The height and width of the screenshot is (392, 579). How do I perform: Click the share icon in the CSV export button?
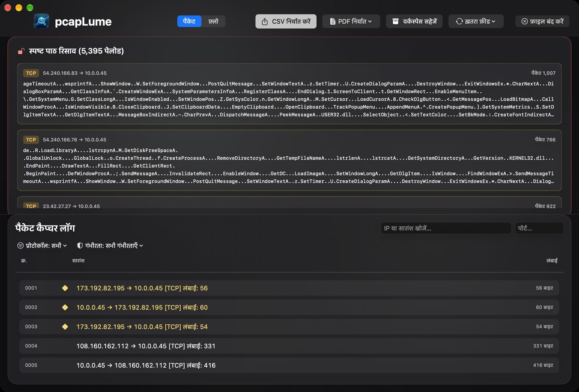pyautogui.click(x=265, y=21)
